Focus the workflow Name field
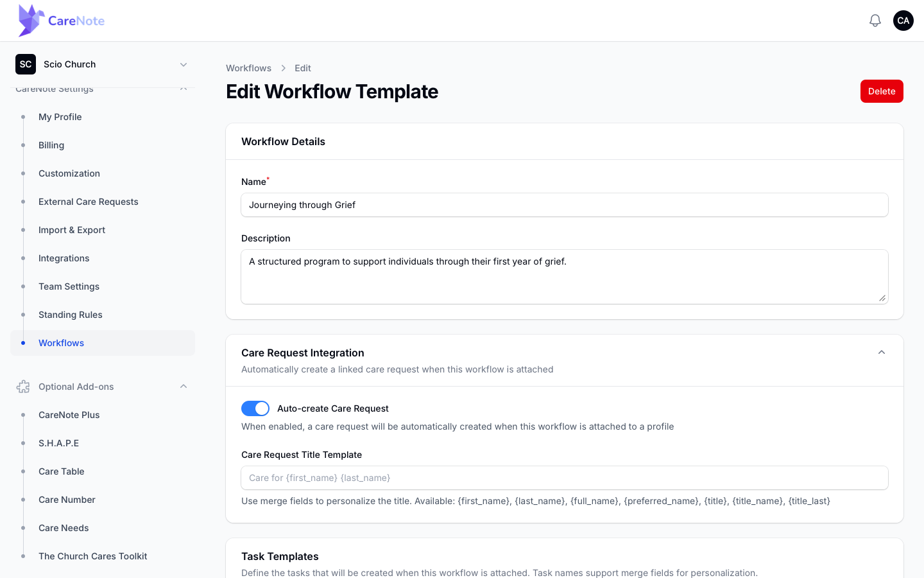The height and width of the screenshot is (578, 924). pyautogui.click(x=565, y=205)
